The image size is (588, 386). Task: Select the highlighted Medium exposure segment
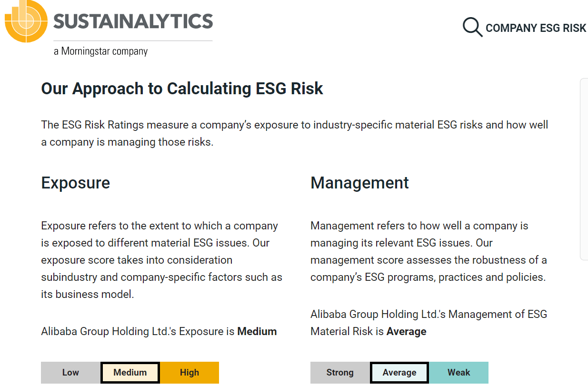pyautogui.click(x=130, y=373)
